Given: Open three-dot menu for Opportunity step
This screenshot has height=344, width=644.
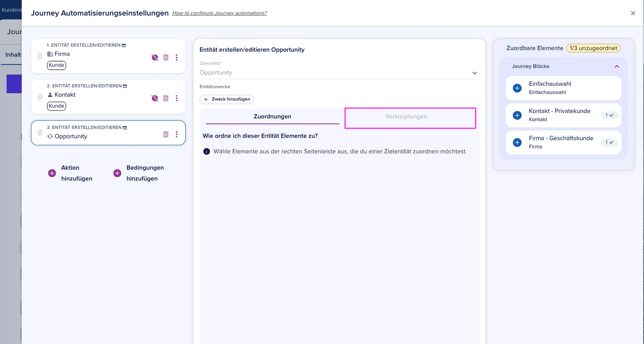Looking at the screenshot, I should click(177, 134).
